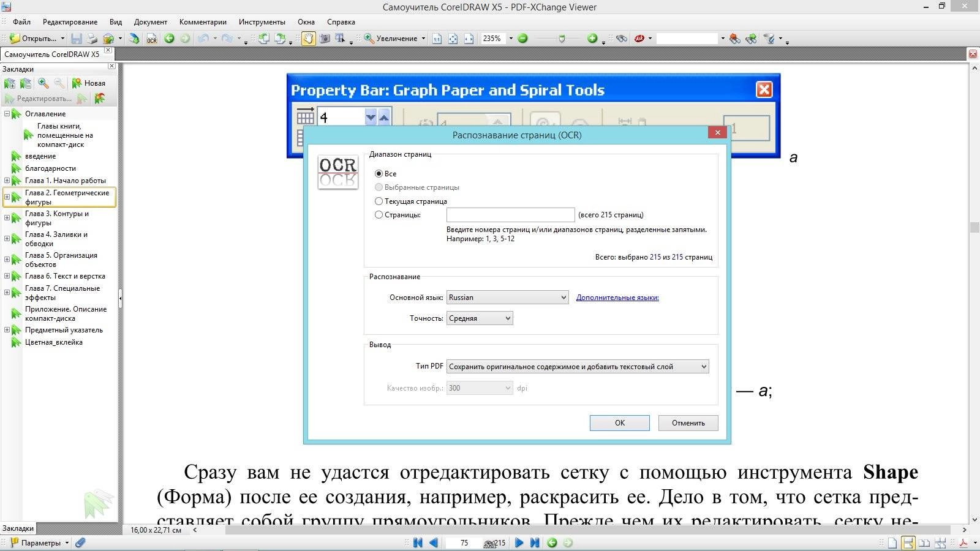Expand 'Предметный указатель' bookmark
The image size is (980, 551).
pyautogui.click(x=7, y=330)
